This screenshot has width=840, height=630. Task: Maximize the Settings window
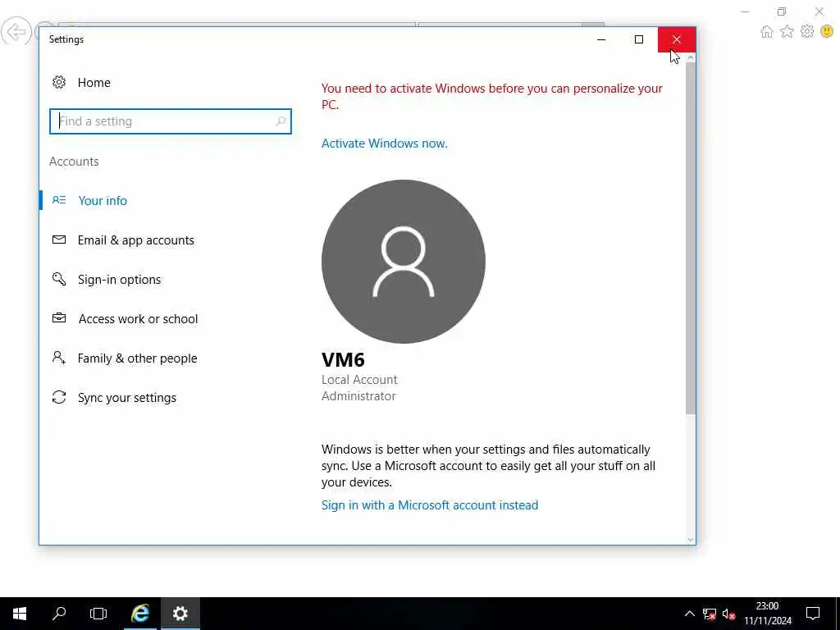638,39
